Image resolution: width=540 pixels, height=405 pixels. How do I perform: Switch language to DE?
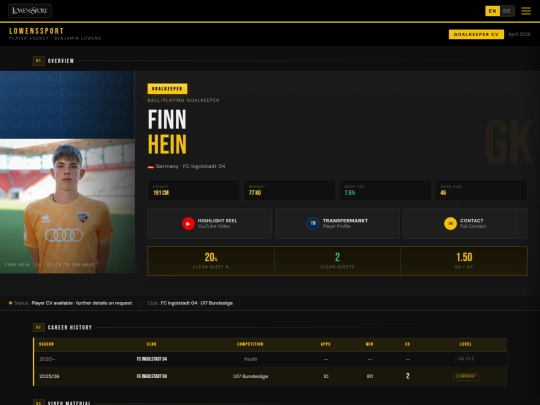pos(507,11)
